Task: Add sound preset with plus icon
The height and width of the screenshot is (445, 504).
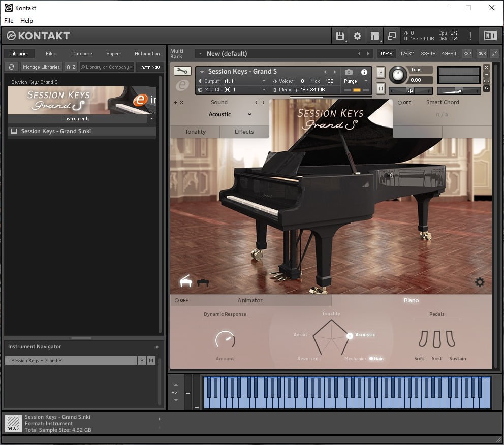Action: [x=175, y=102]
